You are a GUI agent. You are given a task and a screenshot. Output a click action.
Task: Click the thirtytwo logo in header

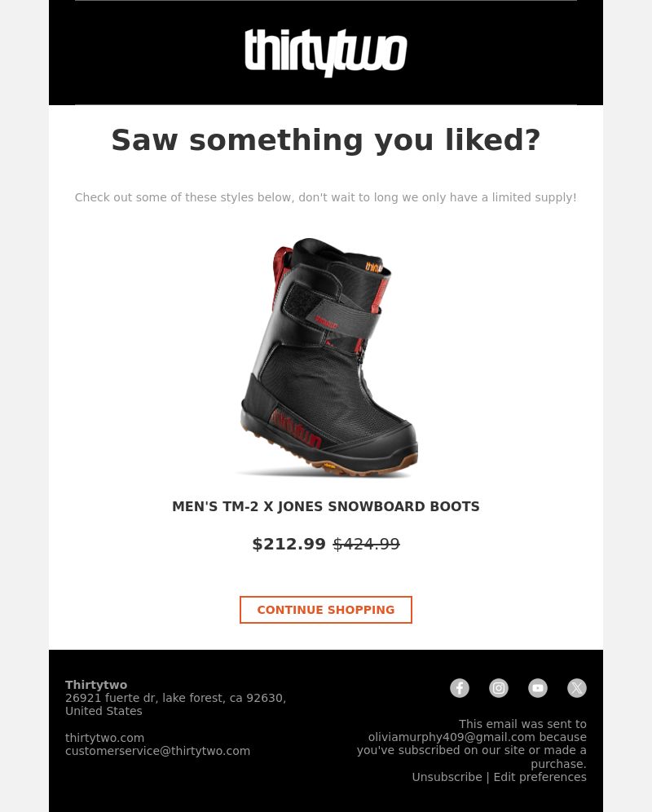tap(326, 53)
